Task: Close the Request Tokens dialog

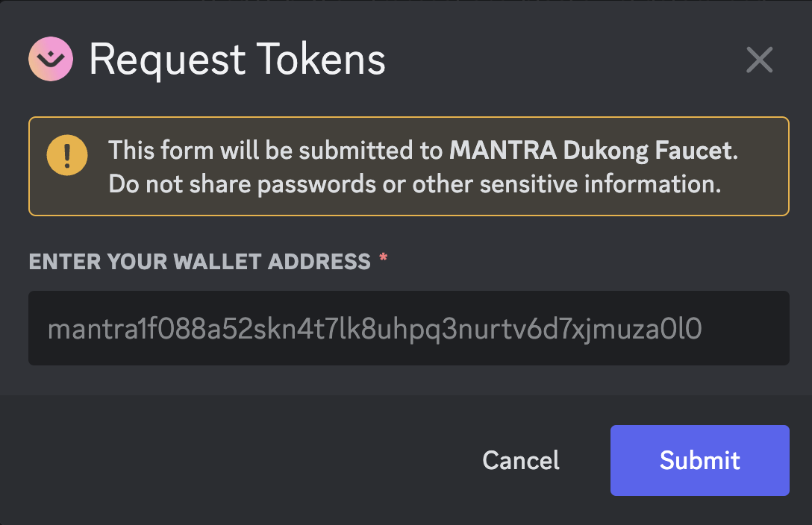Action: coord(759,60)
